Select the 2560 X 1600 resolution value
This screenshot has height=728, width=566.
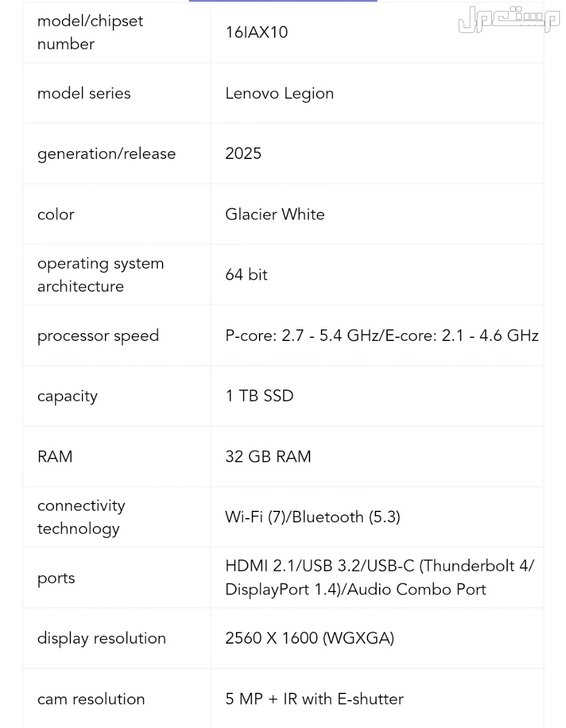[309, 638]
